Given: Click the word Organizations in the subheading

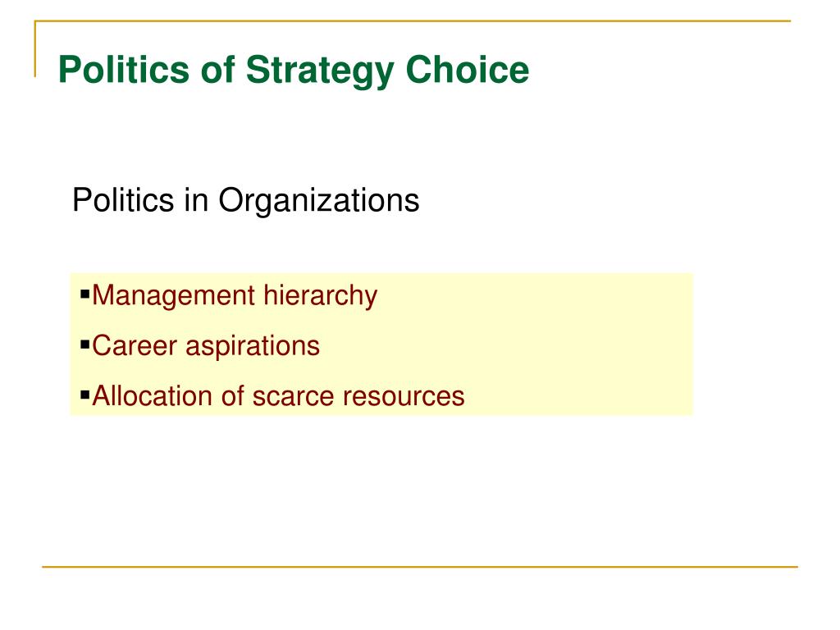Looking at the screenshot, I should [319, 201].
